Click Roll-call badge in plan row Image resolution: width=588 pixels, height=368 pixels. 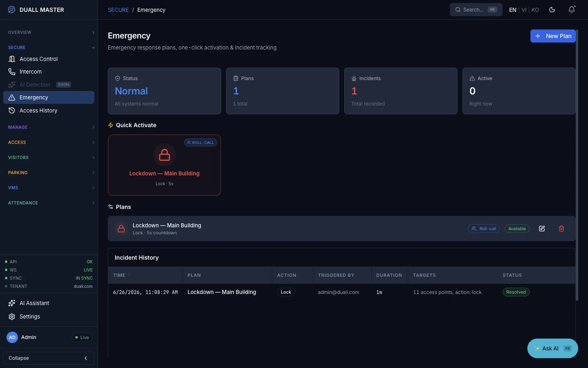click(x=484, y=229)
